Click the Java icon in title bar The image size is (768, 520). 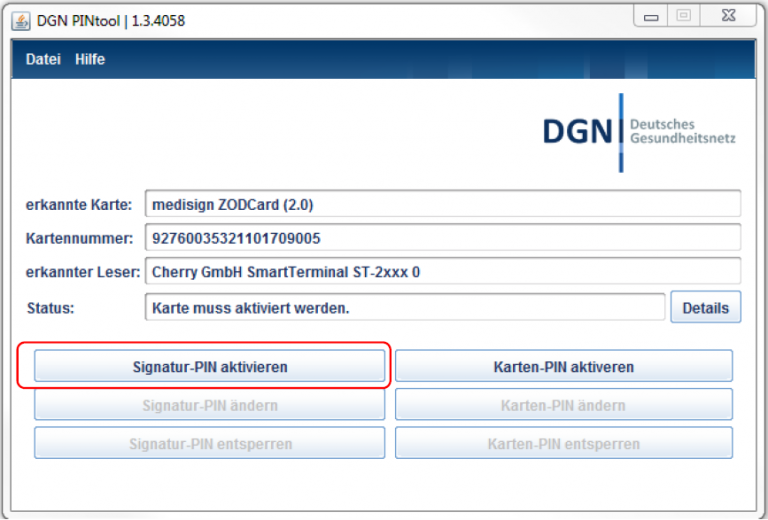click(21, 21)
